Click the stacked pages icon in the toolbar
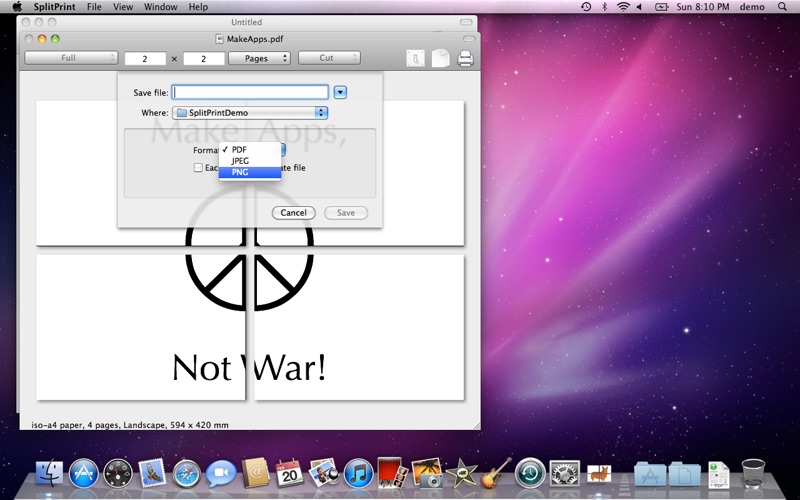This screenshot has width=800, height=500. coord(440,58)
